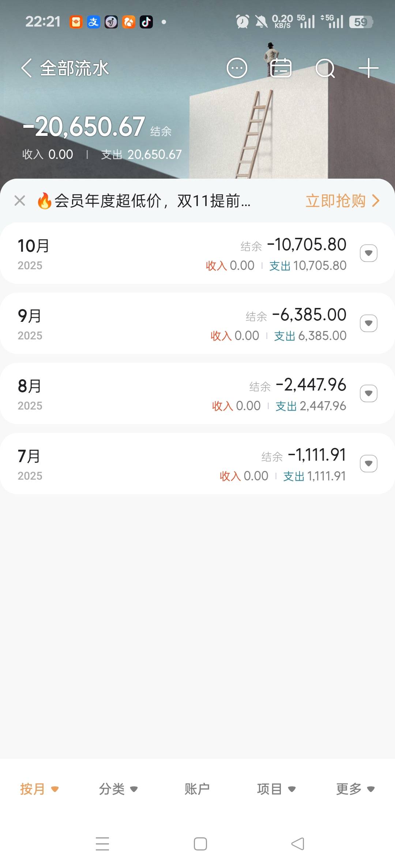The image size is (395, 868).
Task: Tap the Android system back button
Action: point(297,844)
